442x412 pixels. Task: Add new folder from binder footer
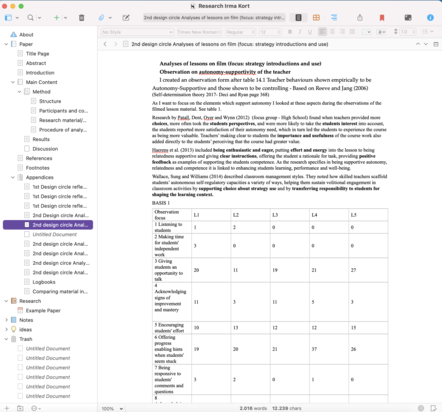[x=20, y=408]
